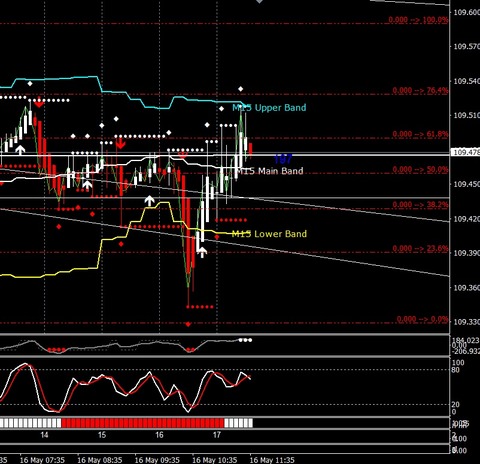The width and height of the screenshot is (480, 464).
Task: Click the stochastic 20 level label
Action: pos(456,404)
